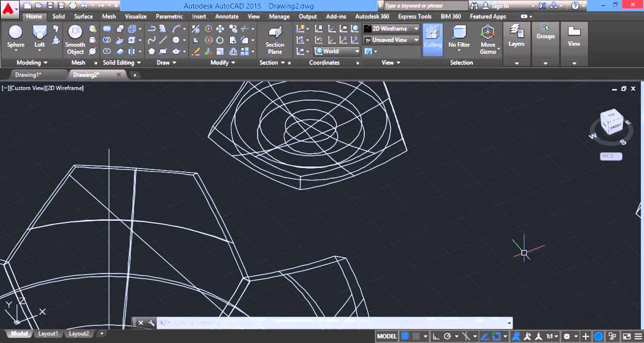Toggle Polar tracking in status bar

447,336
